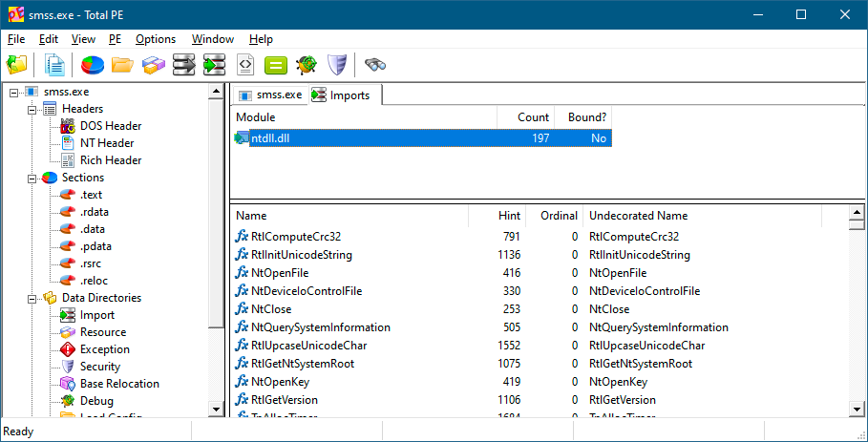This screenshot has width=868, height=442.
Task: Select the .rdata section in tree
Action: click(95, 212)
